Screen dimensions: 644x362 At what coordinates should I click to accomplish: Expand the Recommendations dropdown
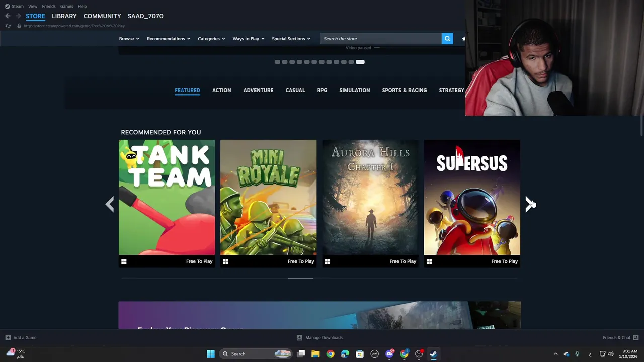point(169,39)
